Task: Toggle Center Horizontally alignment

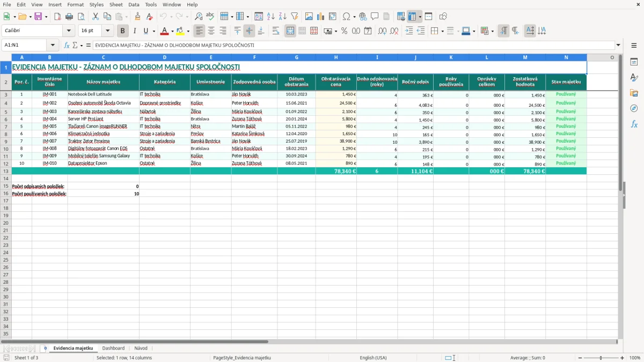Action: pos(211,31)
